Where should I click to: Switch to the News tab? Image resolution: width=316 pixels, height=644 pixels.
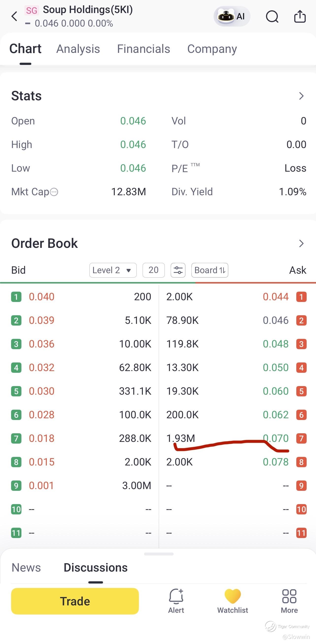(x=26, y=568)
